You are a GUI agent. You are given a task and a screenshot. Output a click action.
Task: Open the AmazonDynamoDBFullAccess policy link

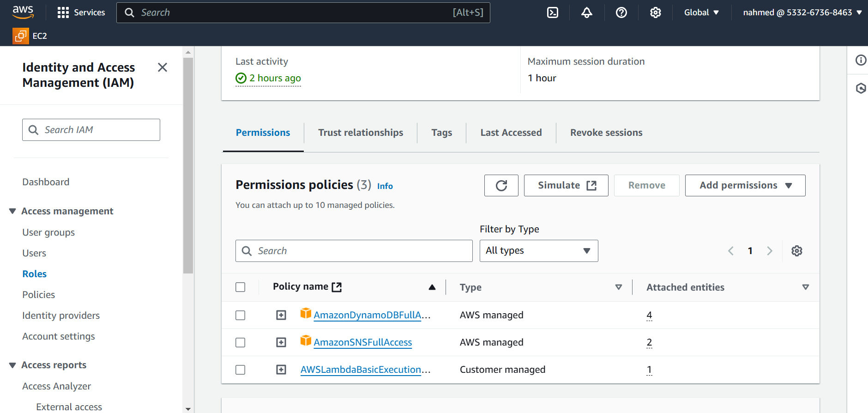click(x=372, y=315)
